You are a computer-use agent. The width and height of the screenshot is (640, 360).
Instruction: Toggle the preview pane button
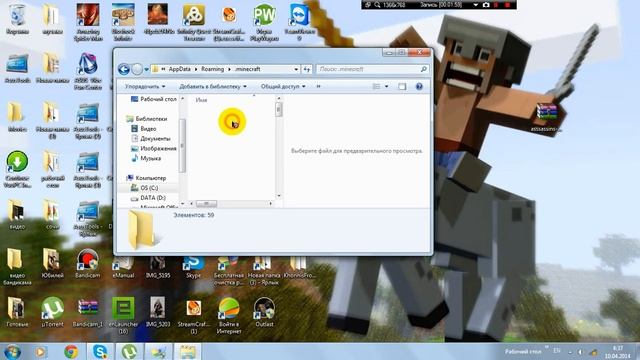click(402, 87)
